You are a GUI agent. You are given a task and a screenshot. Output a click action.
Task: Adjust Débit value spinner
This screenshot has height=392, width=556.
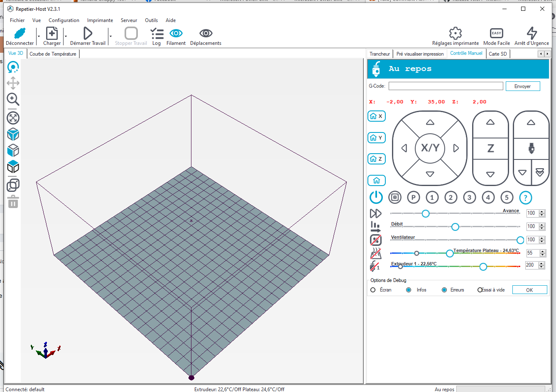coord(542,226)
